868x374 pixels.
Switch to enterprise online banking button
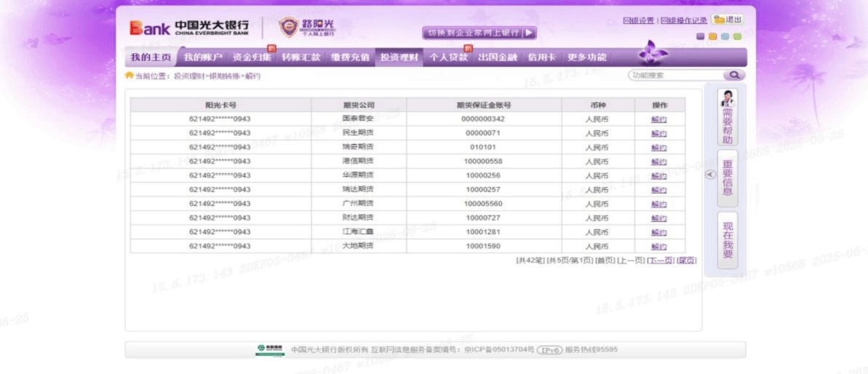point(479,33)
